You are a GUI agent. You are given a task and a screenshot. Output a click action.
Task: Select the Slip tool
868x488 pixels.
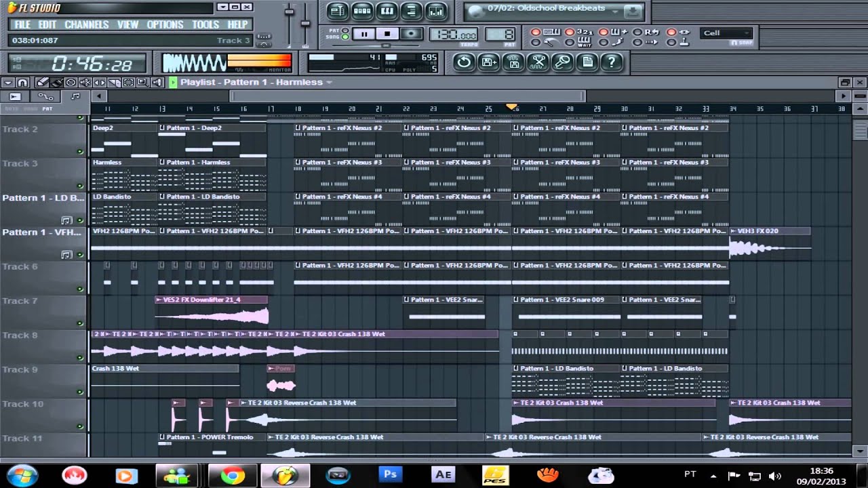coord(99,82)
